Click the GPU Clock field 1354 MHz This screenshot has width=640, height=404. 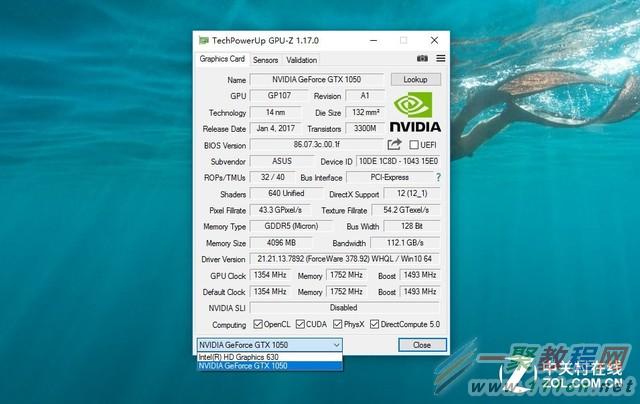pos(270,275)
